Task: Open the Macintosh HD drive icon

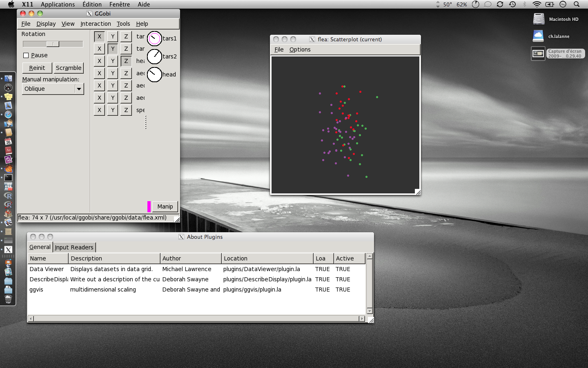Action: pos(539,19)
